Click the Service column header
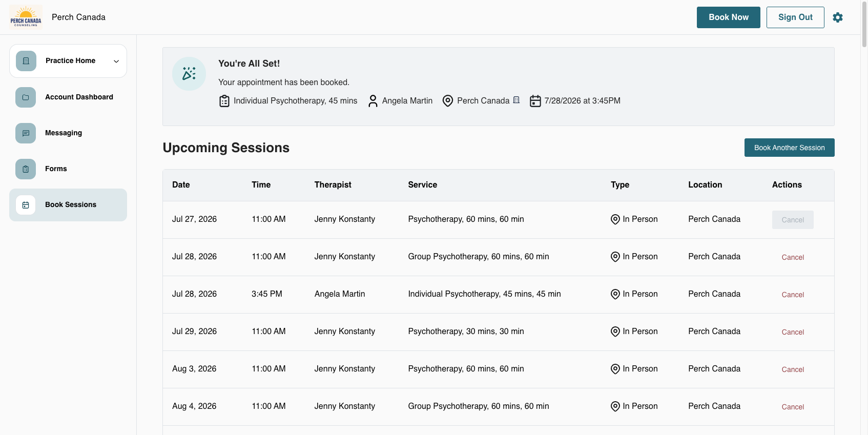This screenshot has width=868, height=435. pyautogui.click(x=423, y=185)
